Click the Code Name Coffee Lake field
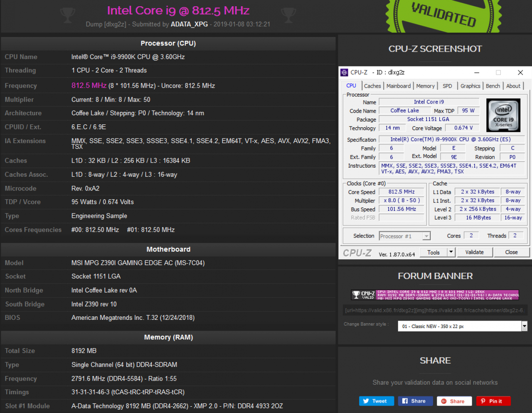This screenshot has width=532, height=413. (x=404, y=111)
